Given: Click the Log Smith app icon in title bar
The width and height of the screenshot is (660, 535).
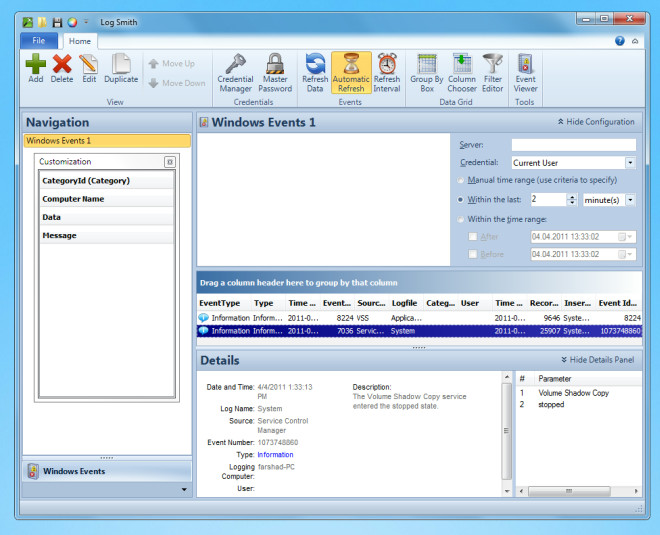Looking at the screenshot, I should 28,22.
